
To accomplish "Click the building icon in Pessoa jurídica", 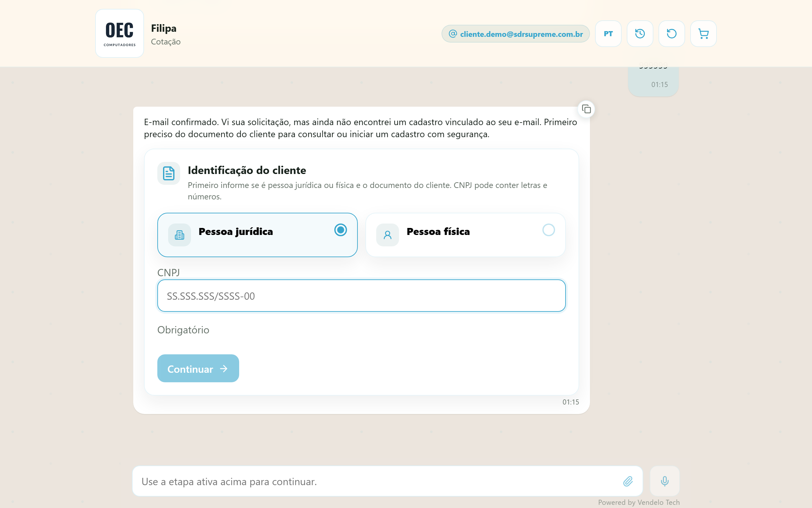I will [180, 235].
